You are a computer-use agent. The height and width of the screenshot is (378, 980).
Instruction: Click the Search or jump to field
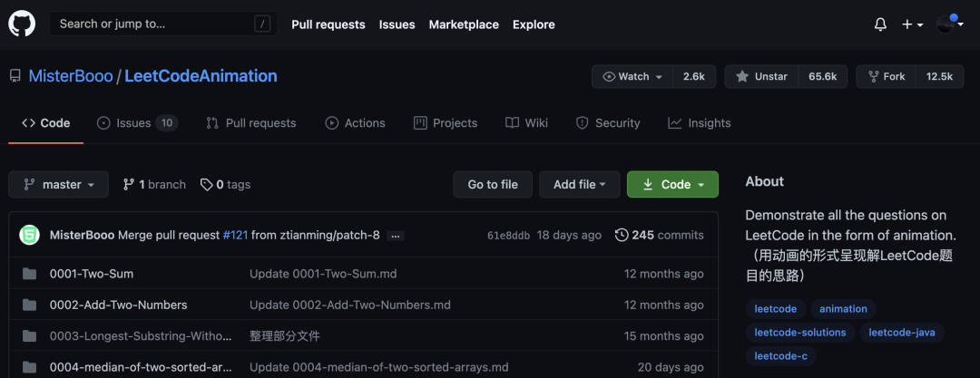(163, 24)
